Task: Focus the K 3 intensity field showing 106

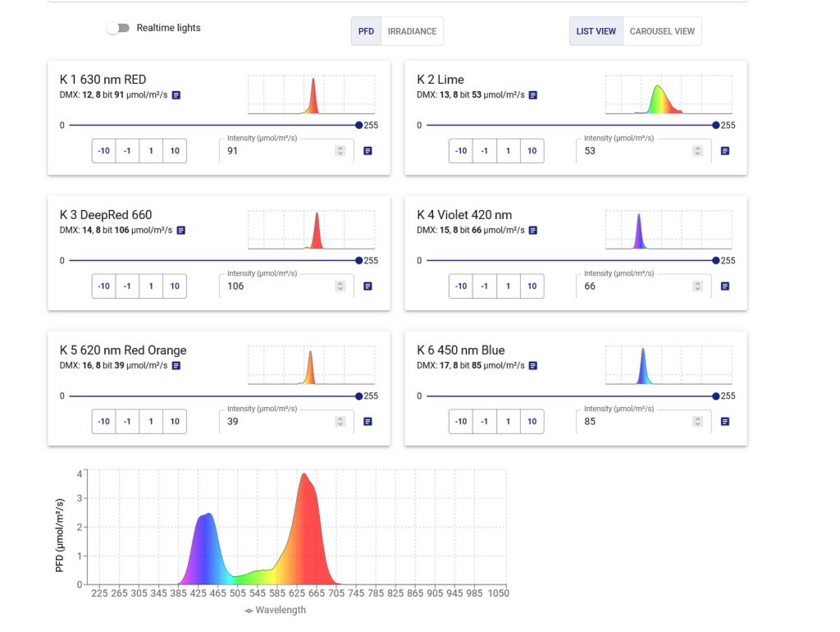Action: [286, 286]
